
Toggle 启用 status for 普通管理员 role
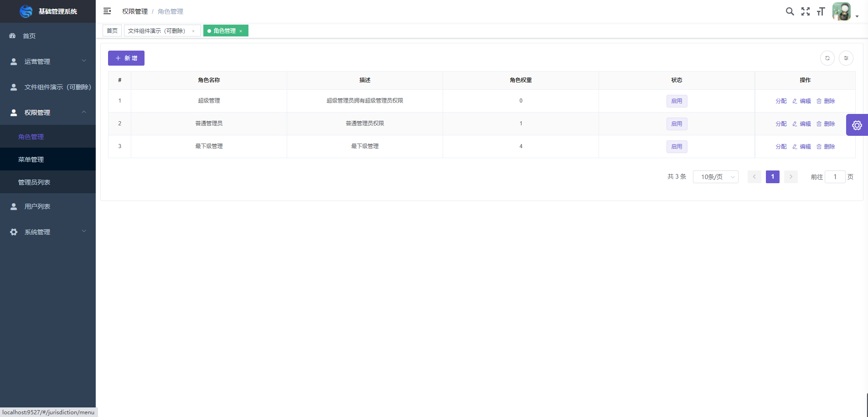click(x=677, y=124)
